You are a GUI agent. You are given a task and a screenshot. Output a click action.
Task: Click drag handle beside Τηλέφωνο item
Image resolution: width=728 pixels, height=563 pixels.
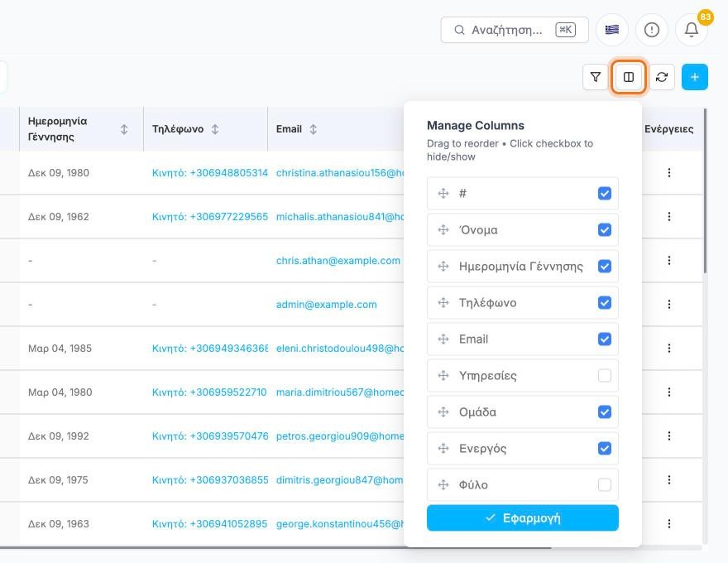[x=443, y=303]
